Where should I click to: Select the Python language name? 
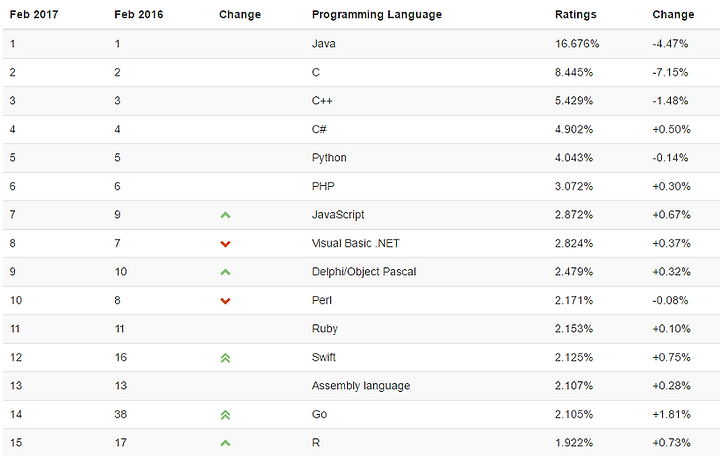[329, 158]
